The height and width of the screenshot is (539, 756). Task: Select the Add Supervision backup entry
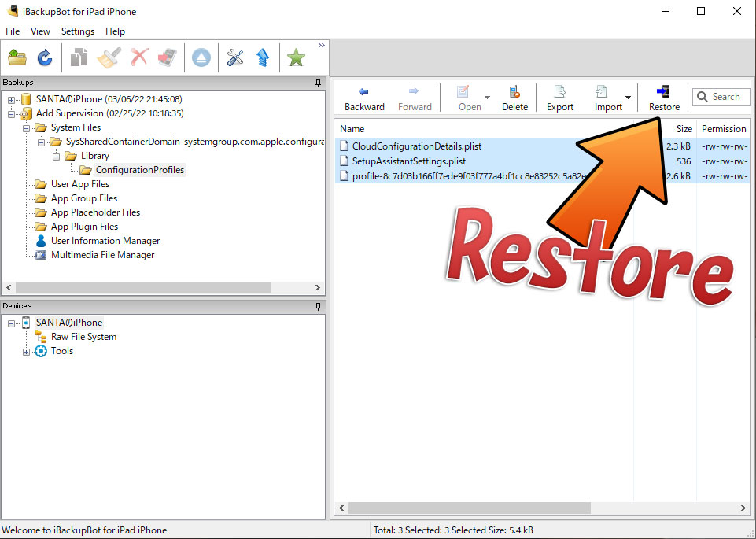(110, 113)
